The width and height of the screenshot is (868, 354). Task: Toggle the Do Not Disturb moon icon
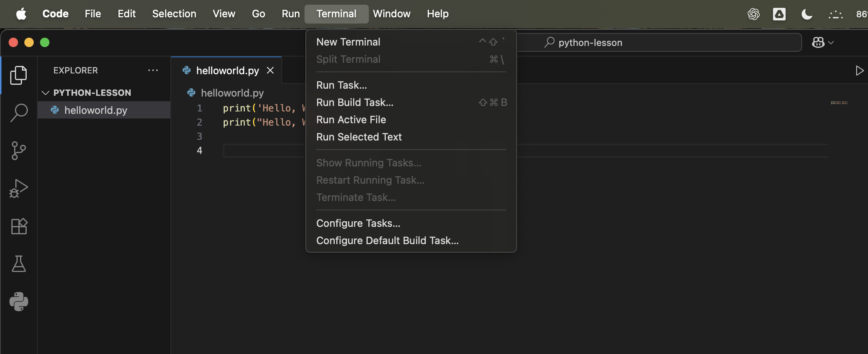point(807,15)
